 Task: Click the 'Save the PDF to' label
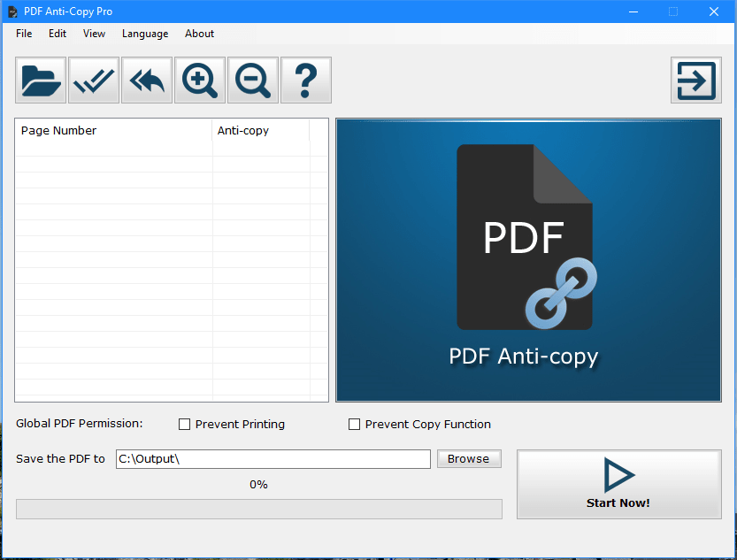[x=60, y=458]
